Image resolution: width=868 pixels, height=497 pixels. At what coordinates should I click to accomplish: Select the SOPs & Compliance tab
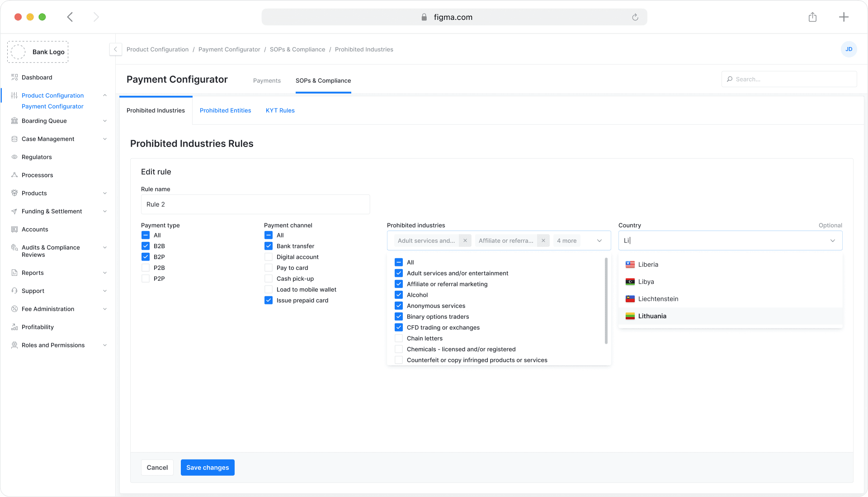(x=323, y=80)
